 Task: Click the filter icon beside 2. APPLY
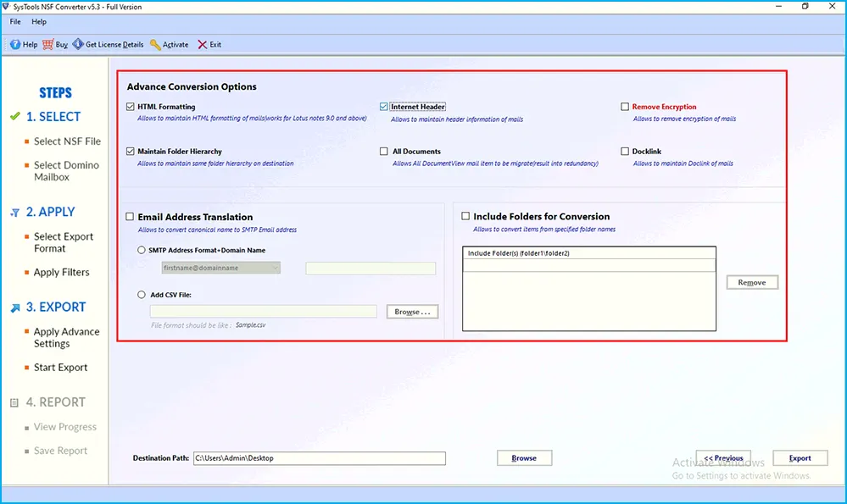[x=15, y=213]
